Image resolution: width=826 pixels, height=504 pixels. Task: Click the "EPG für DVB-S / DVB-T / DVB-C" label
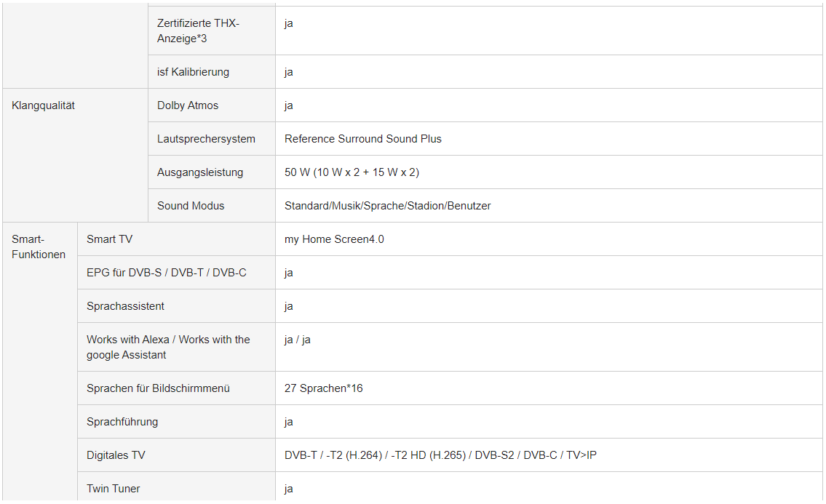click(x=167, y=273)
